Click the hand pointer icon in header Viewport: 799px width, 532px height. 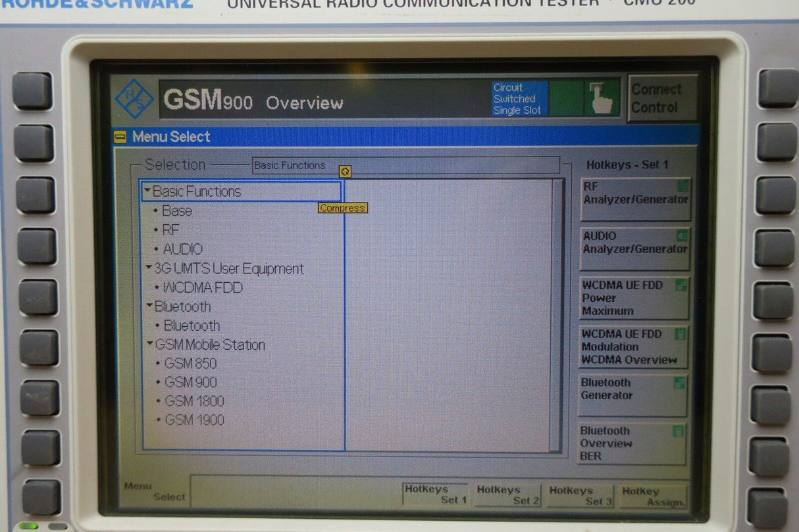click(601, 99)
